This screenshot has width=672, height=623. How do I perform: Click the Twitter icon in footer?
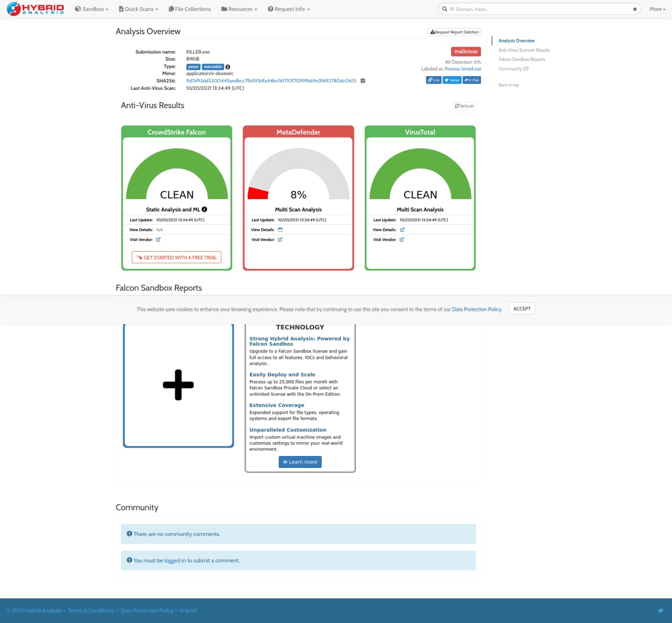click(x=660, y=610)
